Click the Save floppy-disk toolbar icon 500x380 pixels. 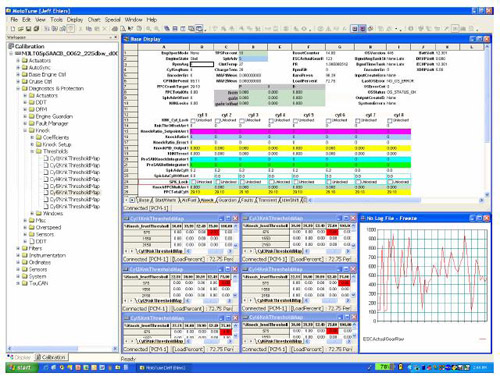(x=28, y=29)
